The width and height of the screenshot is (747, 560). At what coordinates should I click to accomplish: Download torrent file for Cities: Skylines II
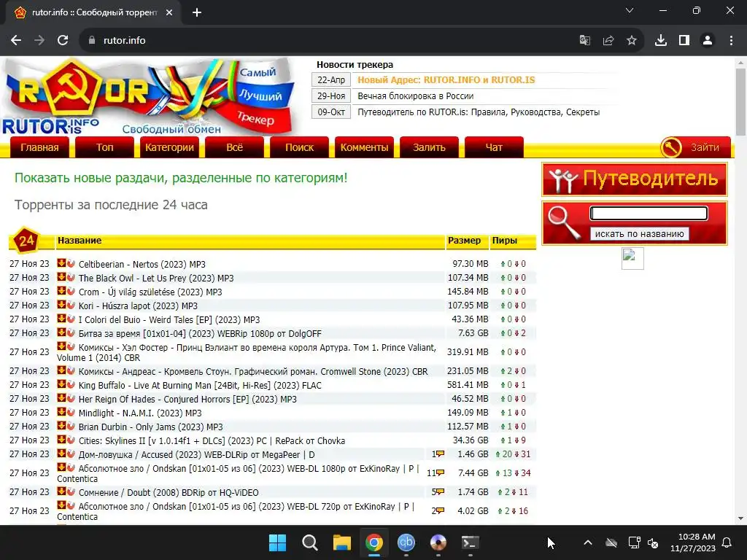[x=61, y=439]
